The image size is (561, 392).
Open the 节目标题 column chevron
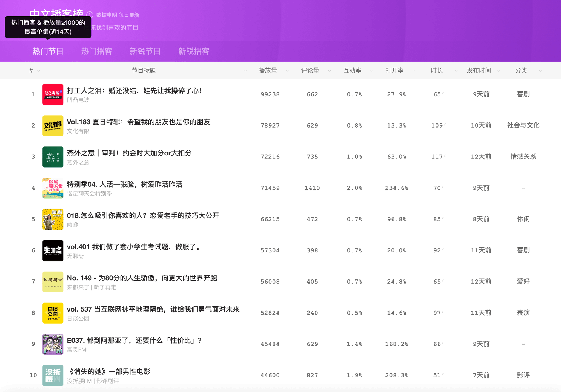[245, 71]
